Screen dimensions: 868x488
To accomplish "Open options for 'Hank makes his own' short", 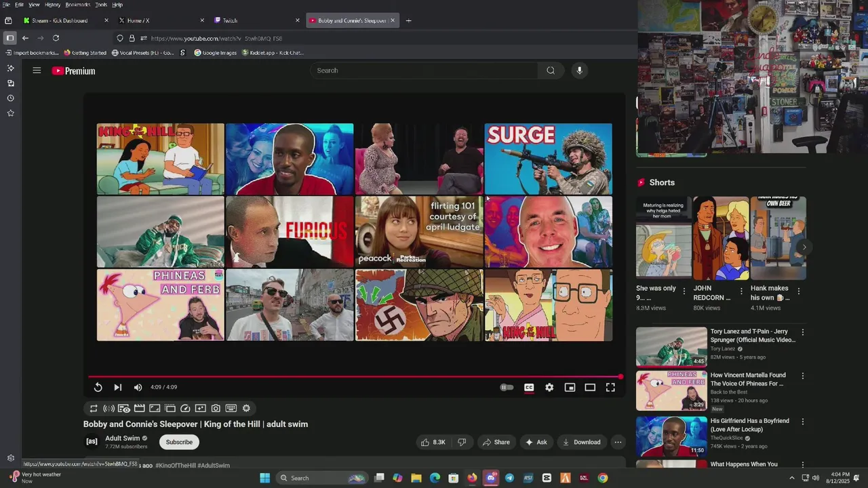I will (x=798, y=291).
